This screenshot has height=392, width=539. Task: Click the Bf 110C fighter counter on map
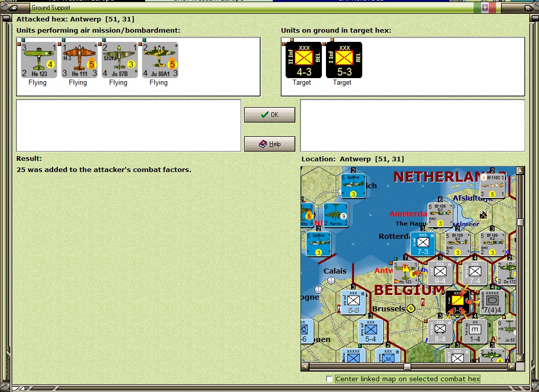(x=492, y=186)
